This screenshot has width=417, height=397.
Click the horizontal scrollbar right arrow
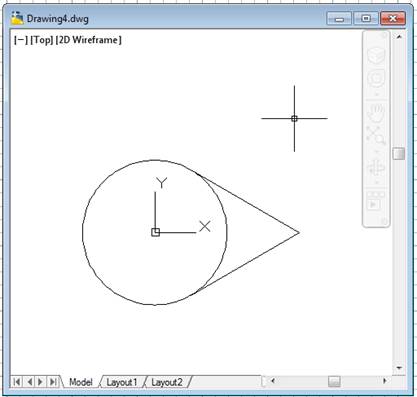[385, 381]
